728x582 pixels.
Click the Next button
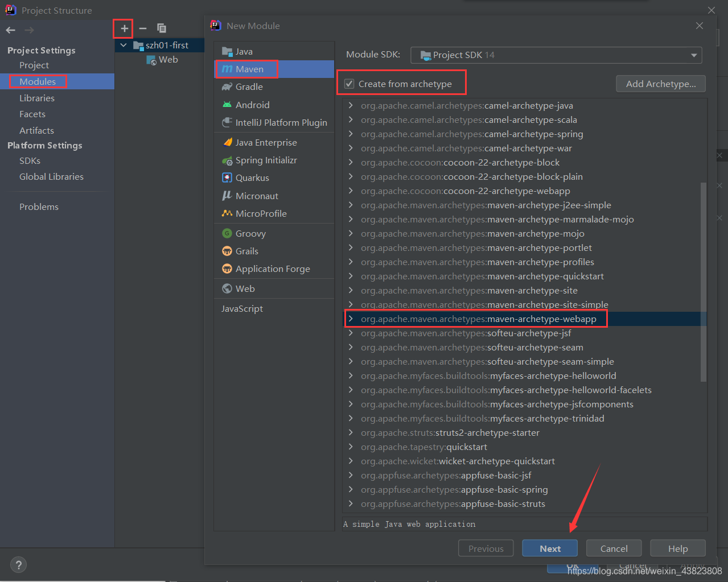[550, 548]
